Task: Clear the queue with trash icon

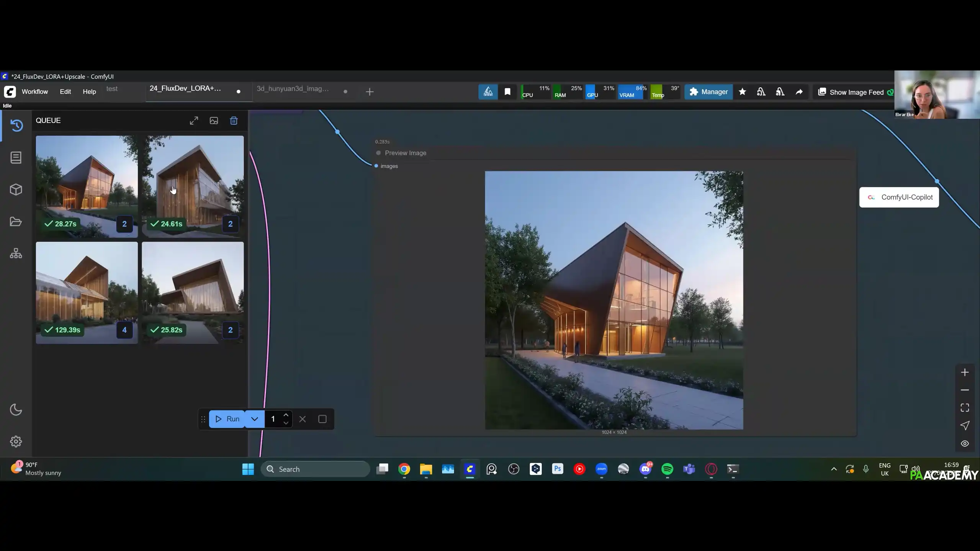Action: click(x=234, y=121)
